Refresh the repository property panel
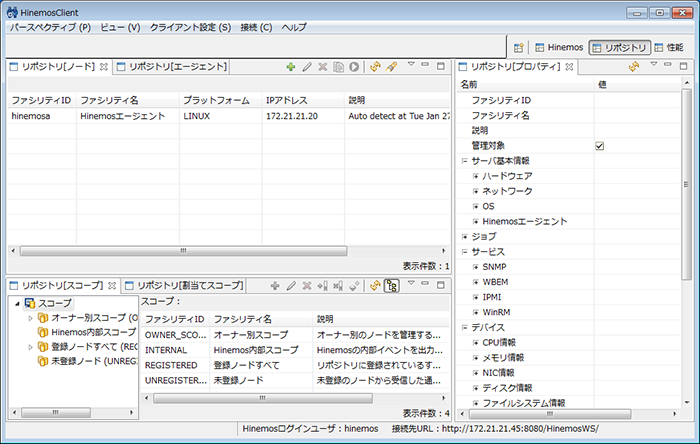The height and width of the screenshot is (444, 700). click(633, 67)
